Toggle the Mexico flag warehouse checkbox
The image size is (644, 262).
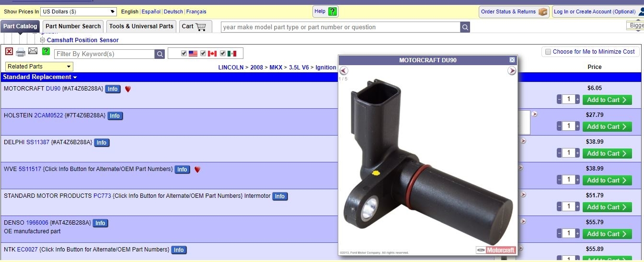(223, 54)
